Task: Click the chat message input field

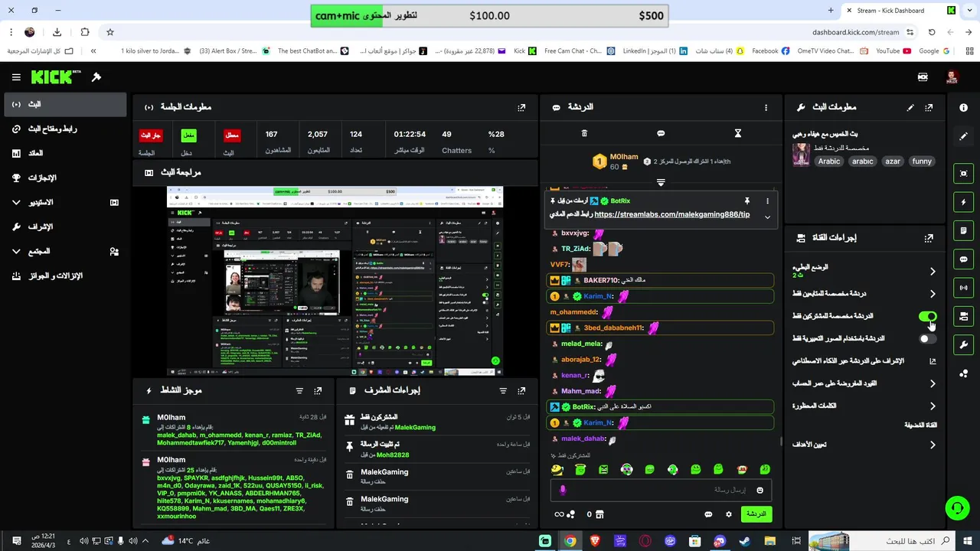Action: tap(660, 490)
